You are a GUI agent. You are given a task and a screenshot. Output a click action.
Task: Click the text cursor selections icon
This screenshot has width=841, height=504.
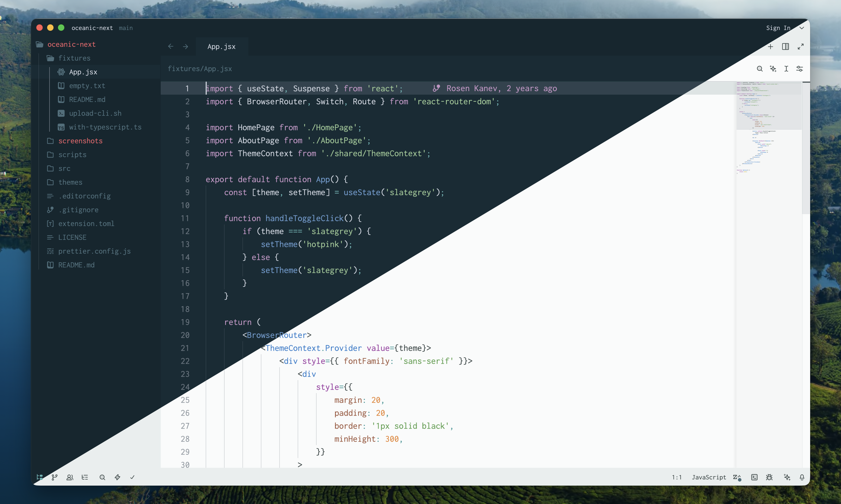click(786, 69)
